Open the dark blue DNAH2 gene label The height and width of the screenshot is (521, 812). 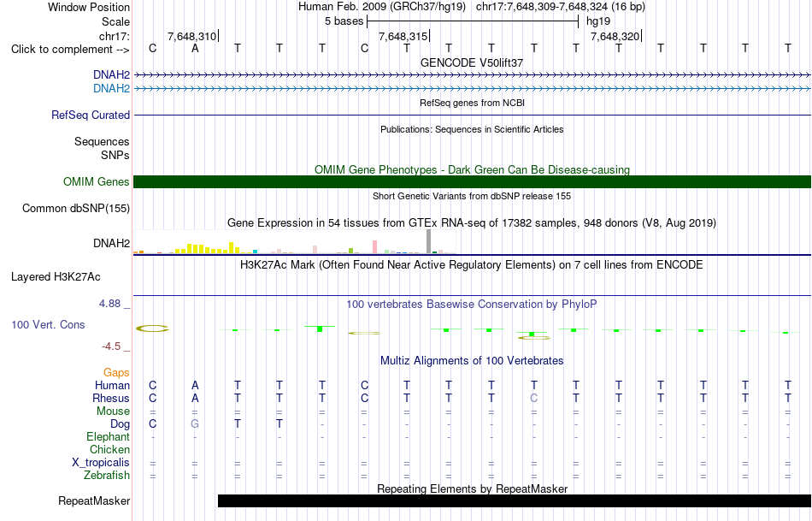click(x=111, y=75)
